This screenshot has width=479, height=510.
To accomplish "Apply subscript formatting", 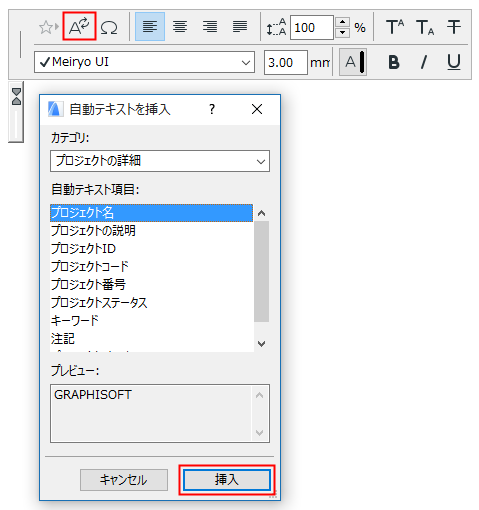I will [x=425, y=27].
